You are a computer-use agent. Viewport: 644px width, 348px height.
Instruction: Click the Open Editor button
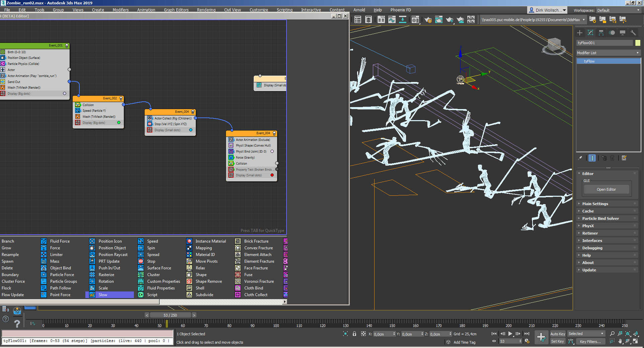[x=606, y=189]
